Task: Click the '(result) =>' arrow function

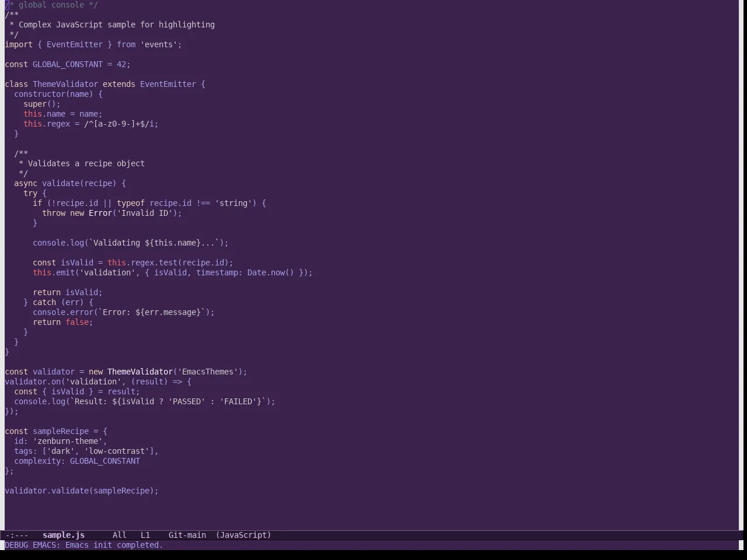Action: (156, 381)
